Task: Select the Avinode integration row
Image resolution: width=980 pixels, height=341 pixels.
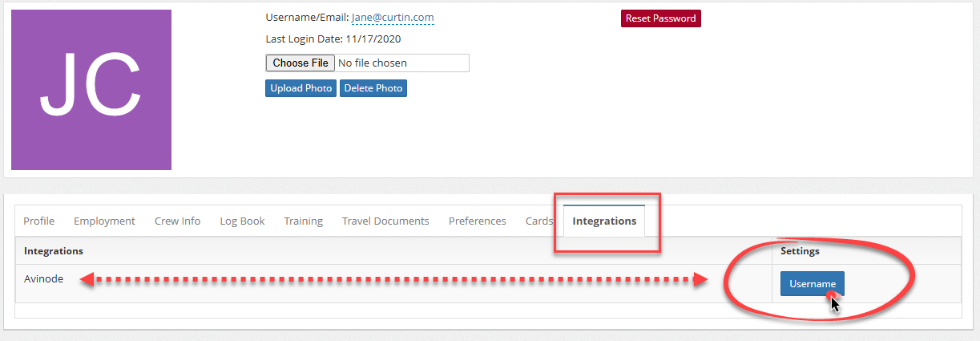Action: tap(44, 279)
